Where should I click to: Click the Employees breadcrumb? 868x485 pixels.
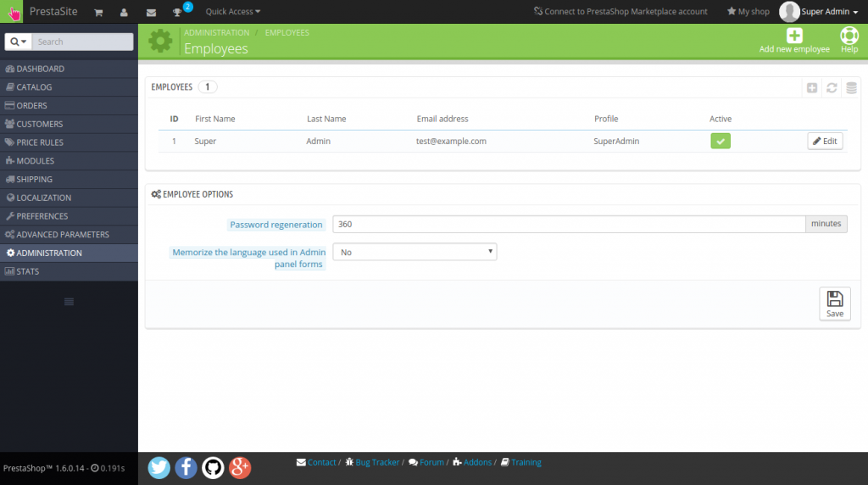click(287, 33)
